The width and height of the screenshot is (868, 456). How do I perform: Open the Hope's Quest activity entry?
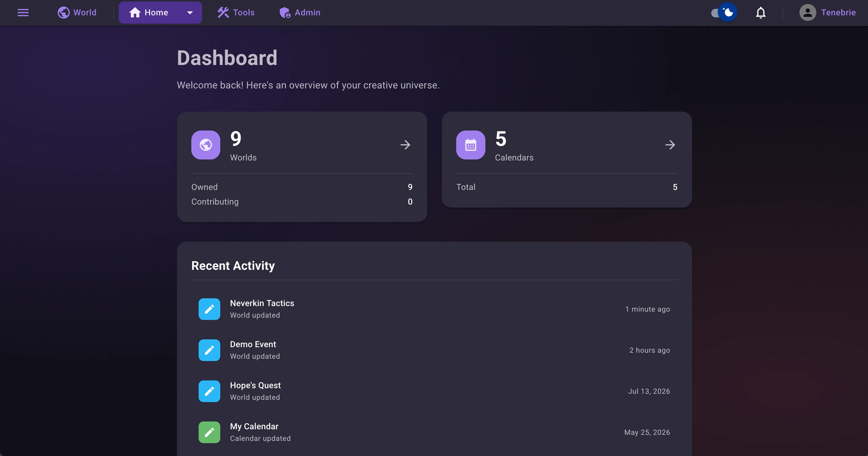[434, 391]
